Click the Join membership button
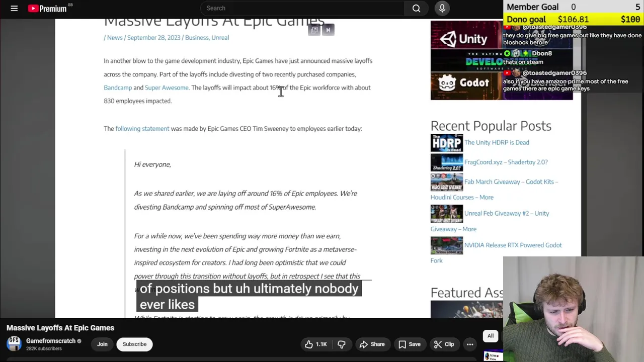This screenshot has height=362, width=644. tap(102, 344)
